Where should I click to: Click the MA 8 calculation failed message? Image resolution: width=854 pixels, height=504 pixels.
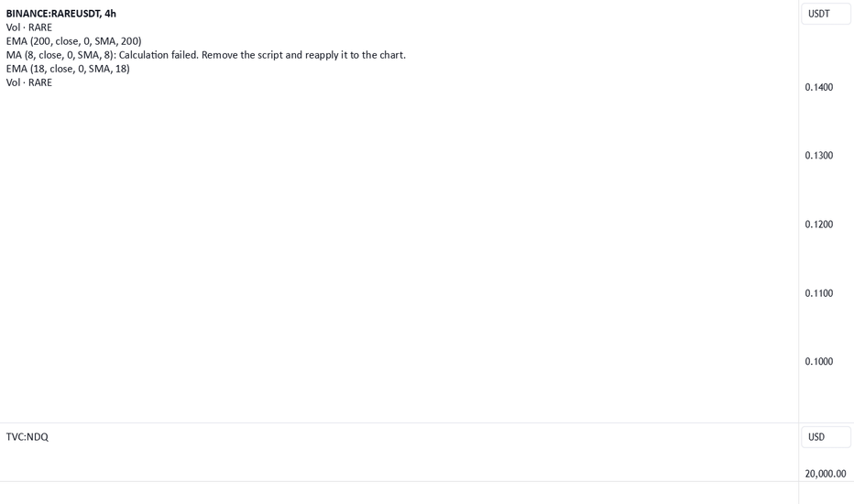pos(206,55)
